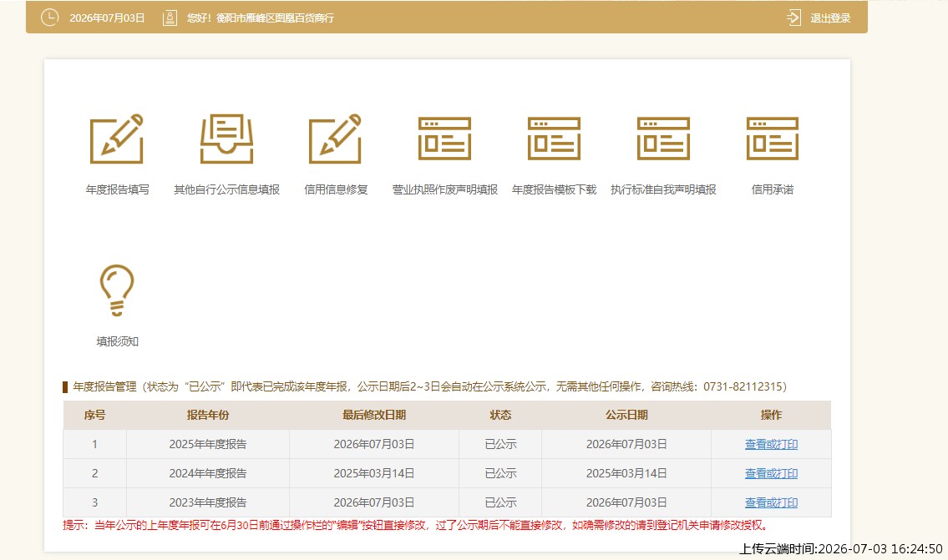Click the 报告年份 column header

click(x=207, y=415)
